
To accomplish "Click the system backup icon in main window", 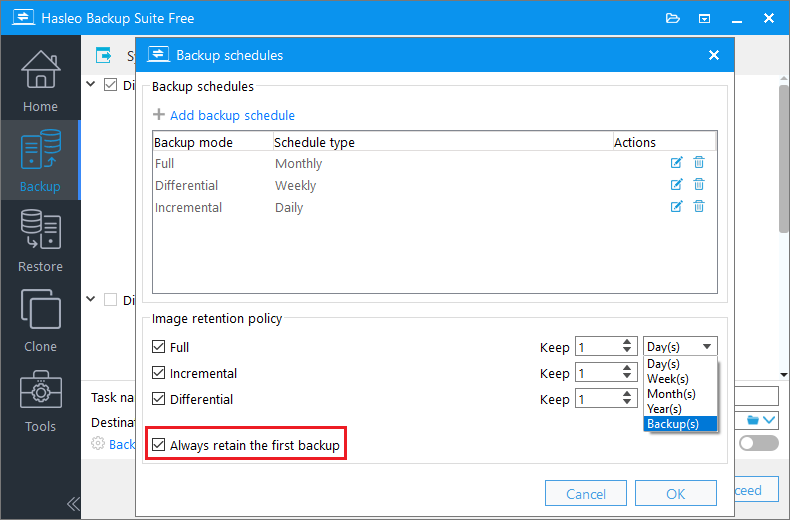I will tap(104, 55).
